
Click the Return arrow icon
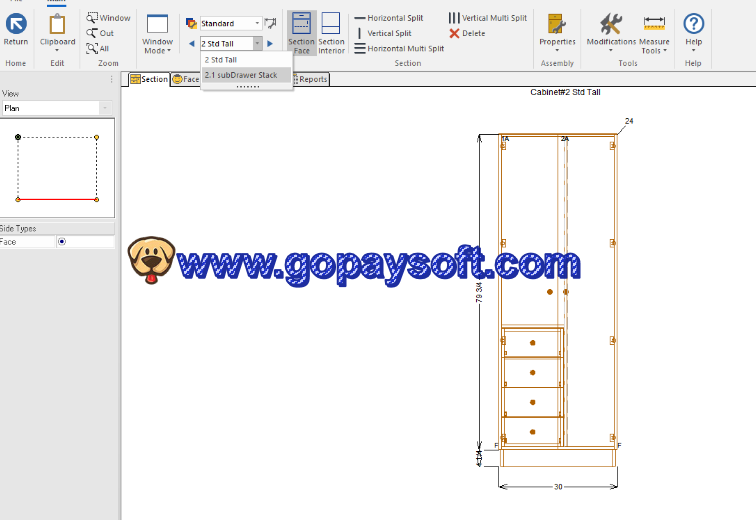16,24
